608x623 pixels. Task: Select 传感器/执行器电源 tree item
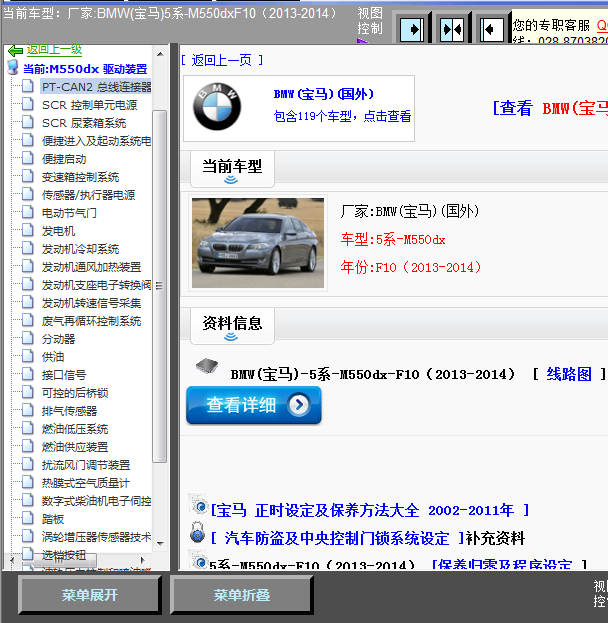pos(88,195)
